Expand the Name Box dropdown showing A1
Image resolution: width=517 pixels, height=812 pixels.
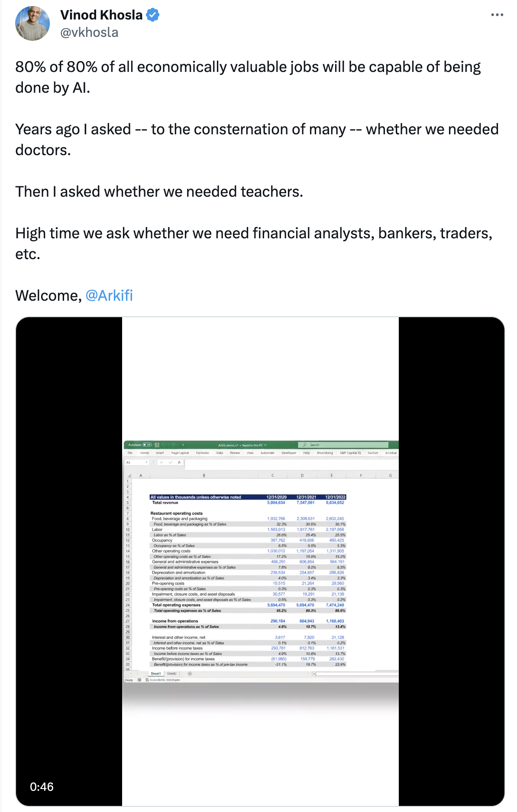click(146, 462)
